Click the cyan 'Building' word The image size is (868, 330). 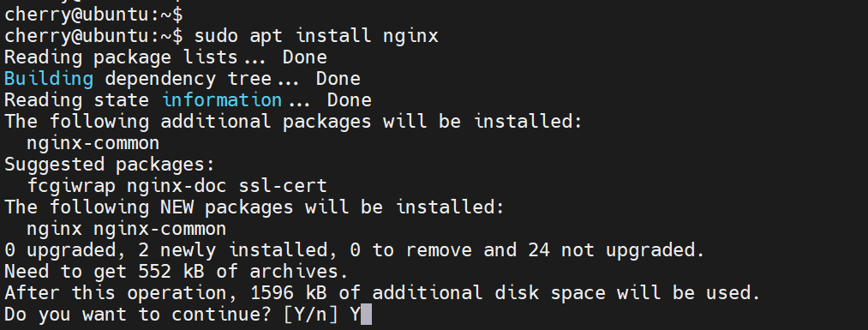coord(49,79)
